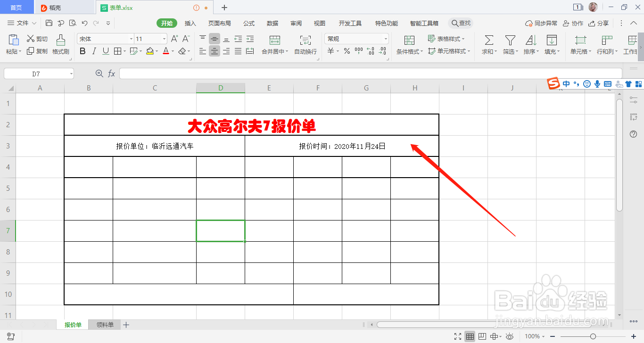Click the AutoSum (求和) sigma icon
The height and width of the screenshot is (343, 644).
489,40
